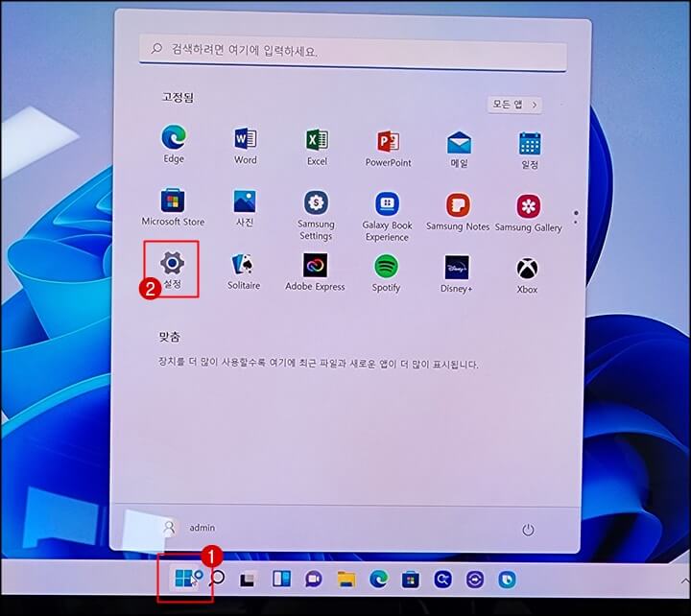The image size is (691, 616).
Task: Click the search box in Start menu
Action: pyautogui.click(x=353, y=52)
